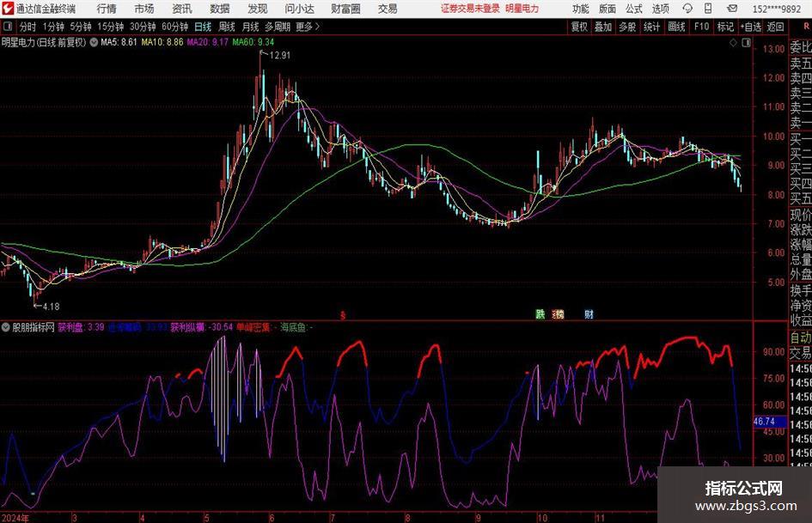The width and height of the screenshot is (812, 523).
Task: Click the red 明星电力 stock name link
Action: [522, 9]
